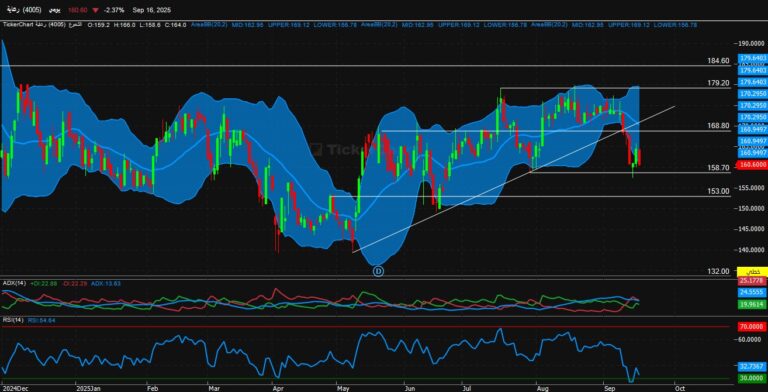Click the blue 24.5555 ADX value tag
The height and width of the screenshot is (392, 768).
[752, 292]
